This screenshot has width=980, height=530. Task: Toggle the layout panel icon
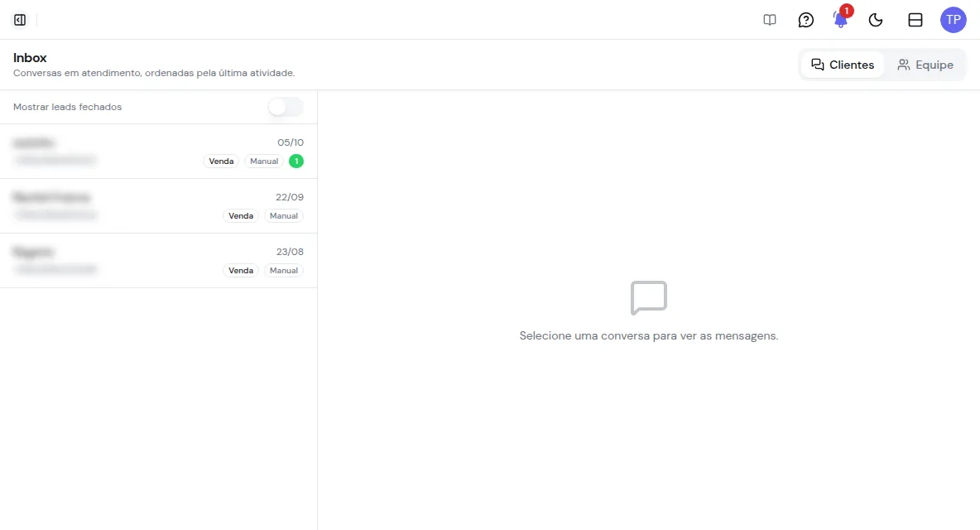click(915, 20)
